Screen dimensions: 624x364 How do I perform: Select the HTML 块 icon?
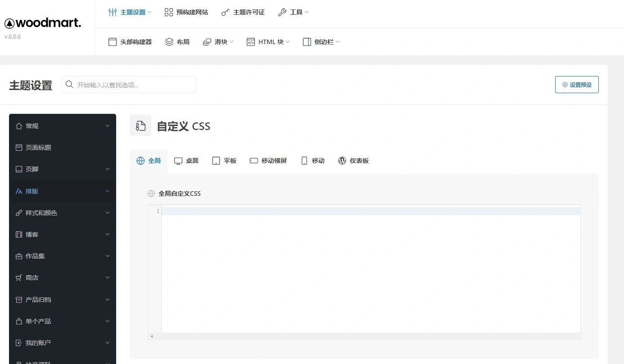click(251, 41)
